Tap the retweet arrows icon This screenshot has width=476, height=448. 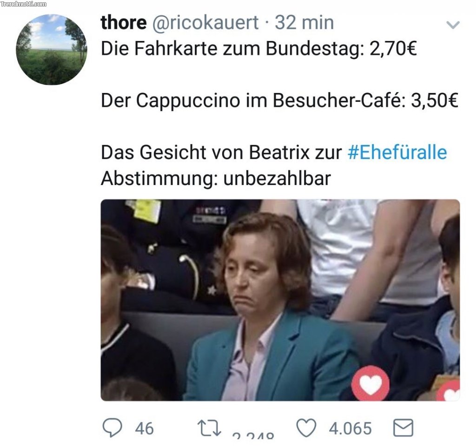point(209,428)
